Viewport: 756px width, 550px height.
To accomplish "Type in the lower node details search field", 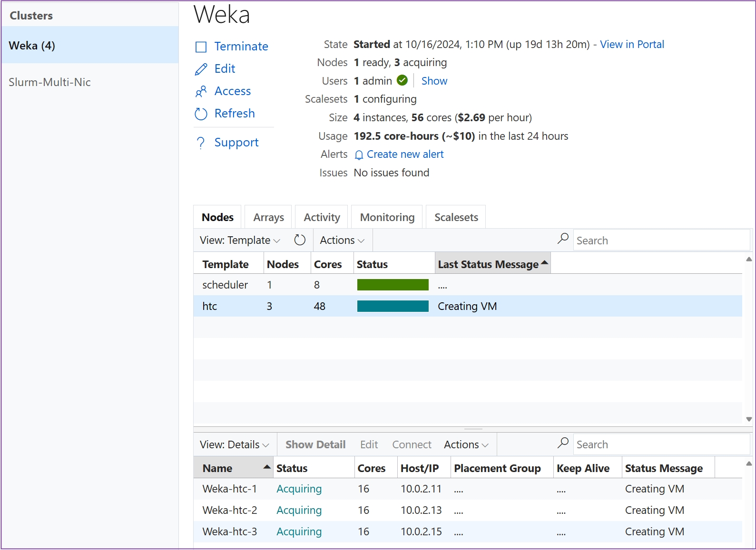I will click(x=660, y=445).
